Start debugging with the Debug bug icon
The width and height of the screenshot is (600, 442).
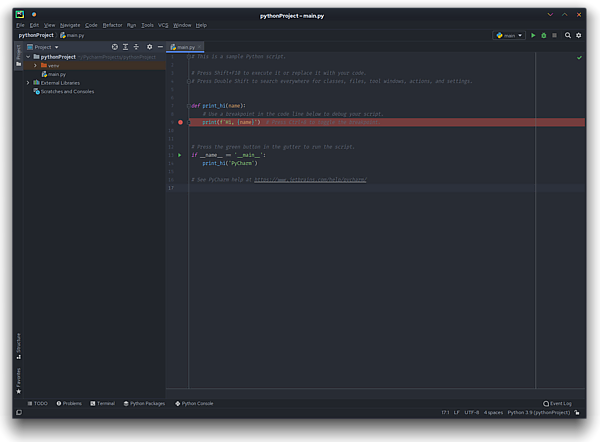coord(544,35)
